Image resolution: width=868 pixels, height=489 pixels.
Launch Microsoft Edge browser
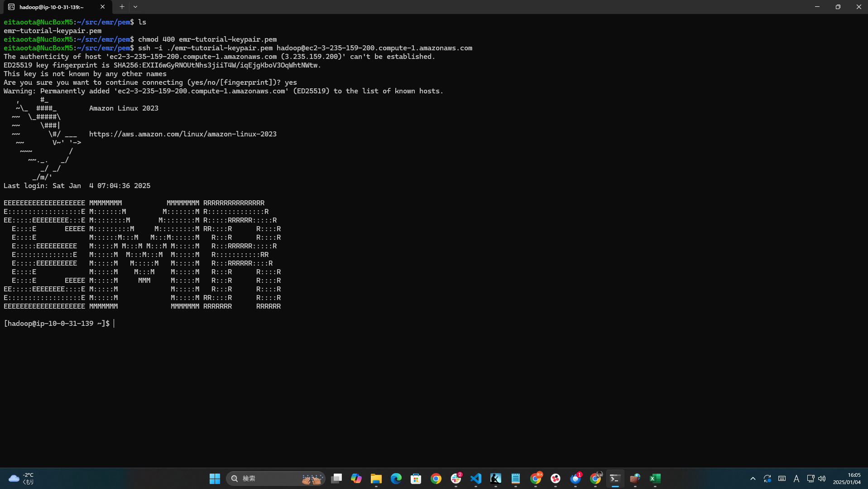(396, 479)
